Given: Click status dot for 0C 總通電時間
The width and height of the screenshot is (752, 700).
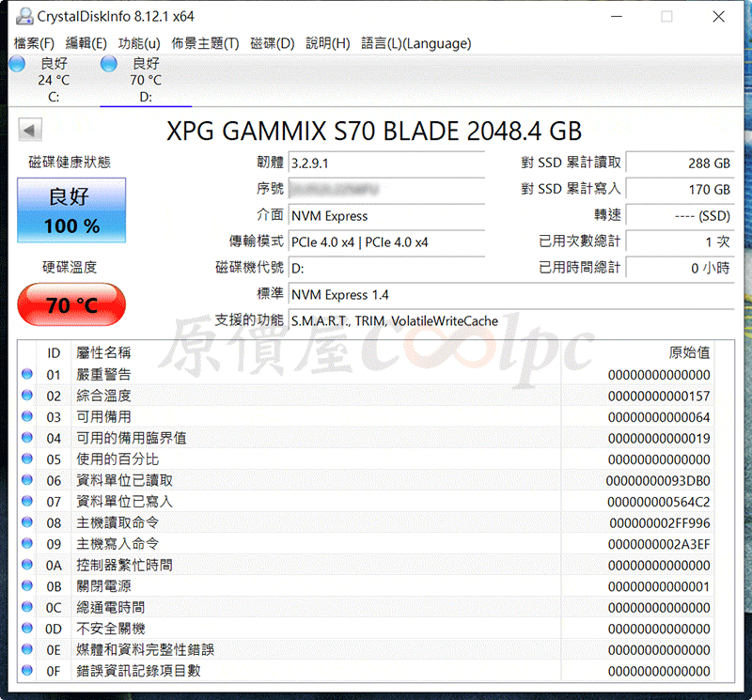Looking at the screenshot, I should (27, 607).
